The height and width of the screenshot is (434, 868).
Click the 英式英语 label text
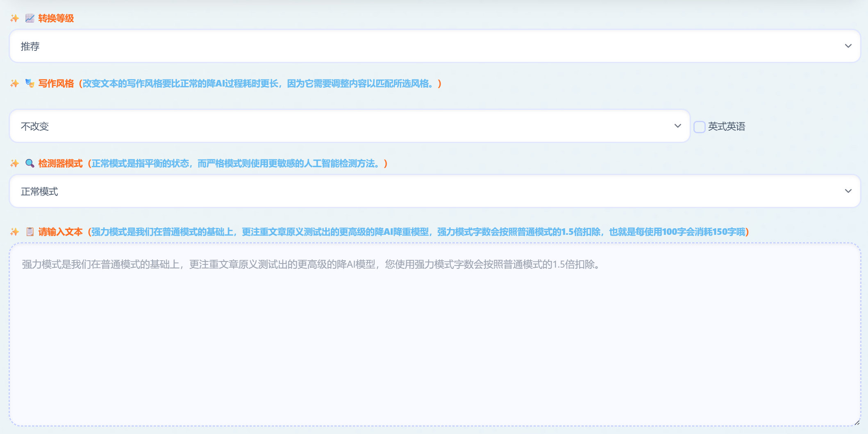point(727,127)
